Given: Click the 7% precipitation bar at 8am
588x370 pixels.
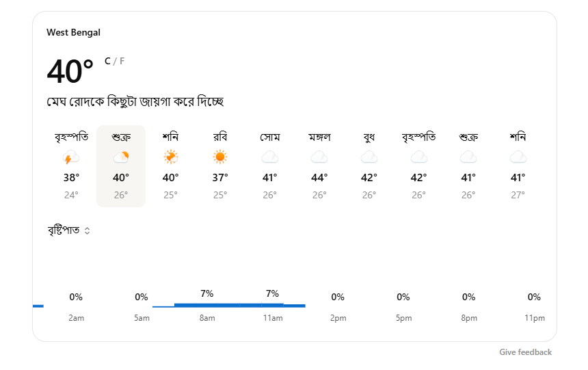Looking at the screenshot, I should click(x=207, y=304).
